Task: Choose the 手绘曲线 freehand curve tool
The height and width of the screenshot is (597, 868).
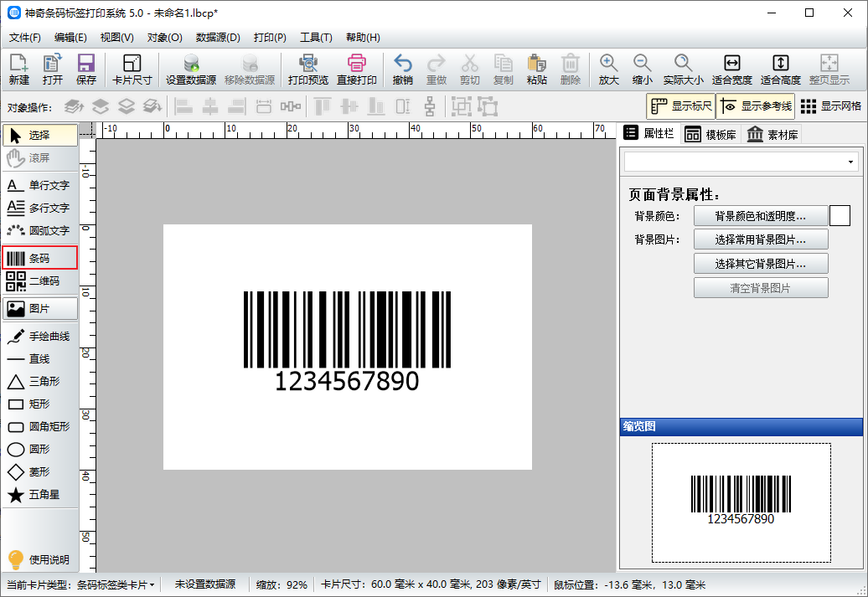Action: (40, 336)
